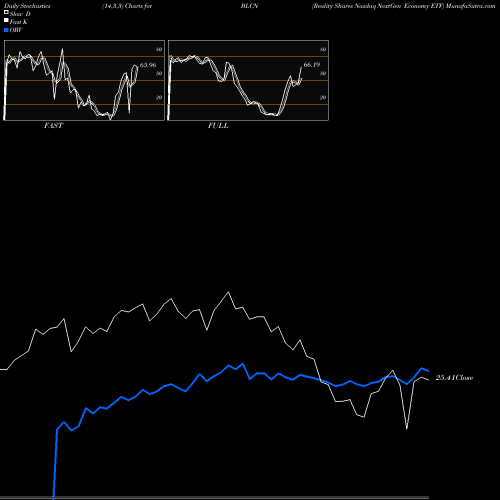Click the FAST chart label
This screenshot has width=500, height=500.
tap(53, 125)
